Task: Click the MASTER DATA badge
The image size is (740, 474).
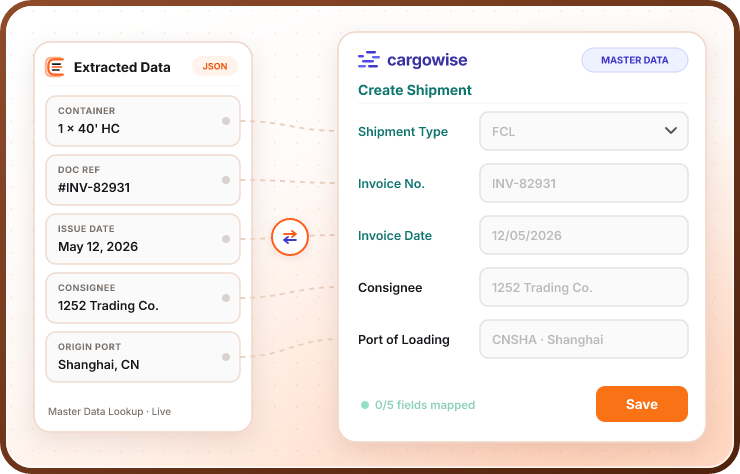Action: pos(635,60)
